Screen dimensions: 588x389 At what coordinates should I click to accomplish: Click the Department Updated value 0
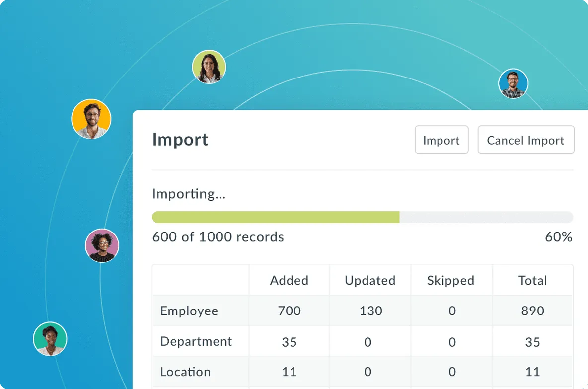[x=368, y=342]
